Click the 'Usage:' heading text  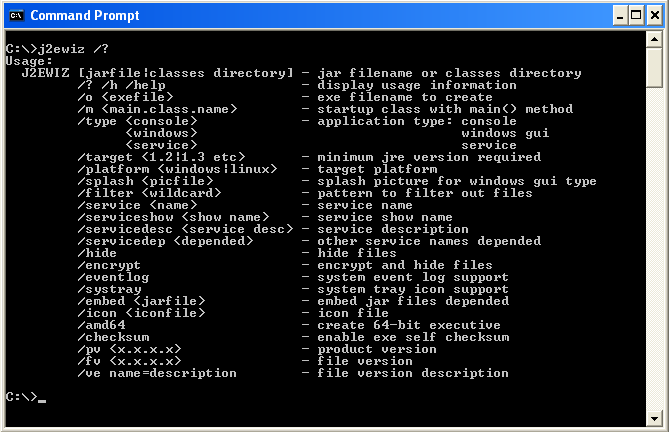point(29,61)
